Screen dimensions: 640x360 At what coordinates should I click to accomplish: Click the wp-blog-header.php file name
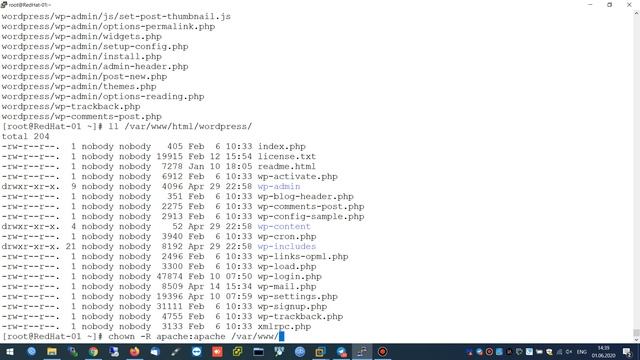point(305,196)
